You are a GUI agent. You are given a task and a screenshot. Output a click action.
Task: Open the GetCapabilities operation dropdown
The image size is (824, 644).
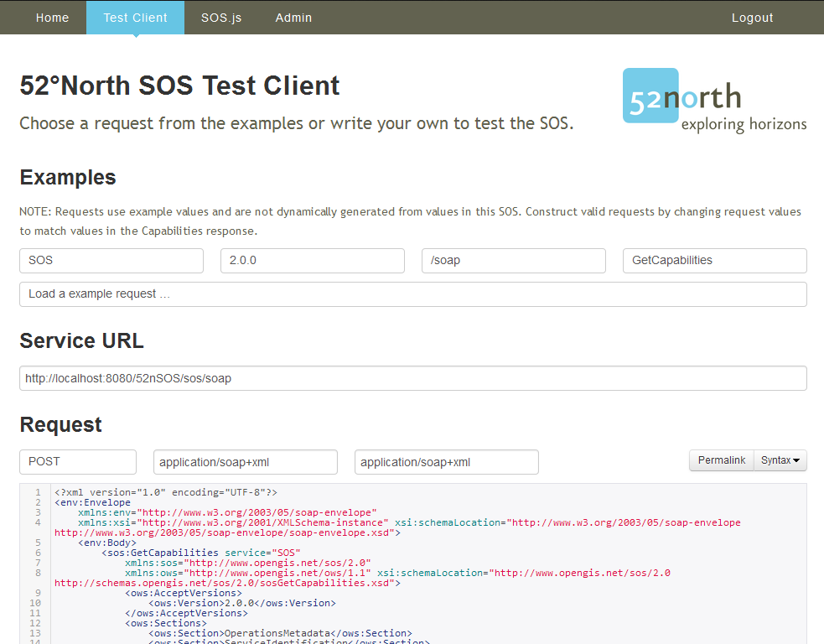coord(715,261)
